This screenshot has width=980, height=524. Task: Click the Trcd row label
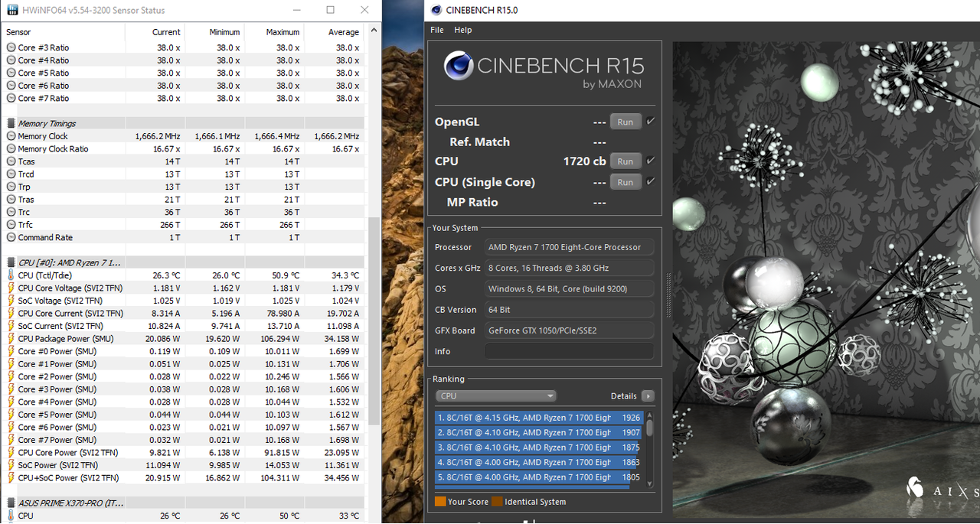tap(26, 174)
